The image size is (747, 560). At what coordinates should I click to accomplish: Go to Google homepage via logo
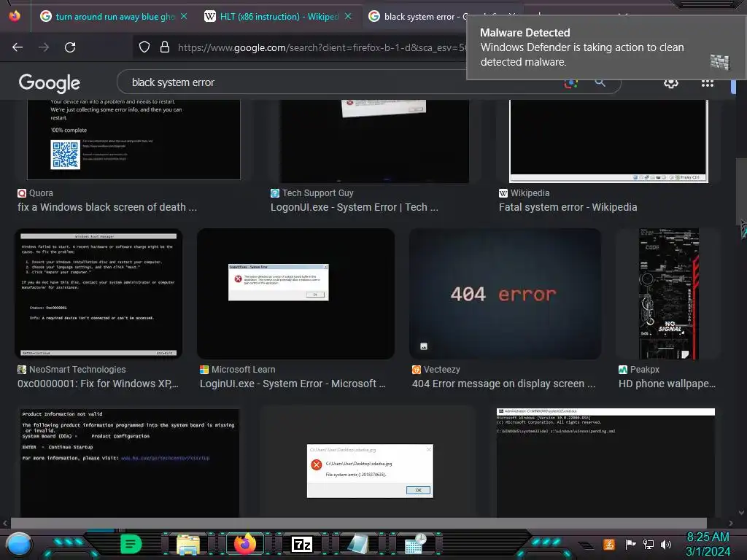[50, 83]
